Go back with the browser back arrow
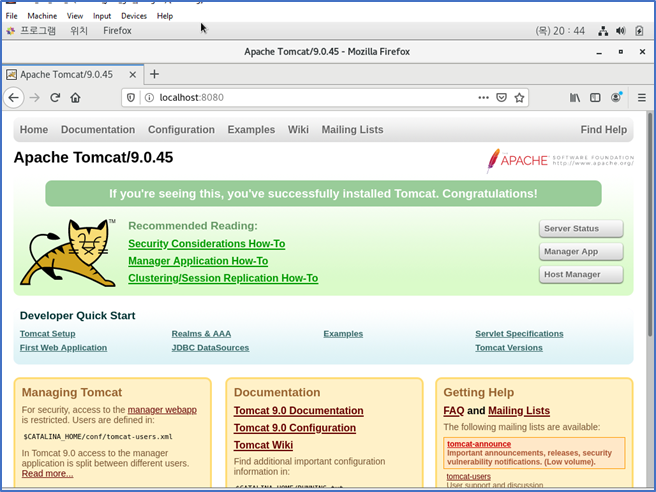The height and width of the screenshot is (492, 656). click(x=13, y=98)
